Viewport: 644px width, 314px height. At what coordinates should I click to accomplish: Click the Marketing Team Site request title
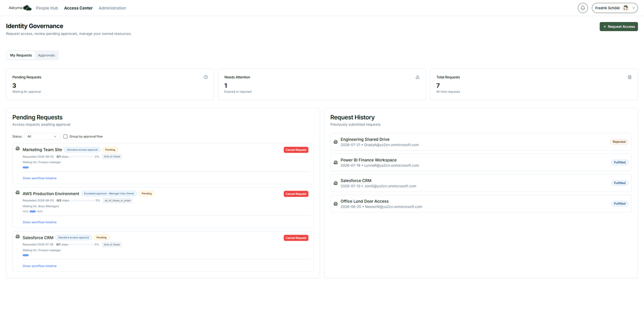pyautogui.click(x=42, y=150)
